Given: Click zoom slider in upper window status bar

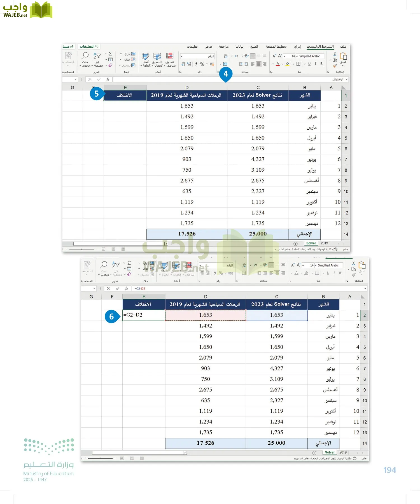Looking at the screenshot, I should coord(82,249).
